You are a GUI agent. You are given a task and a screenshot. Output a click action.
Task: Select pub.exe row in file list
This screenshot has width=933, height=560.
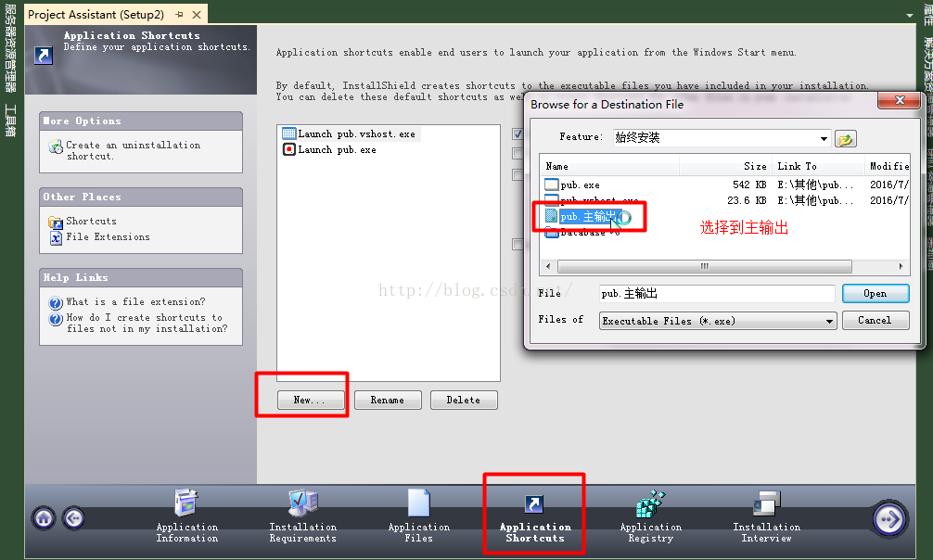point(726,185)
